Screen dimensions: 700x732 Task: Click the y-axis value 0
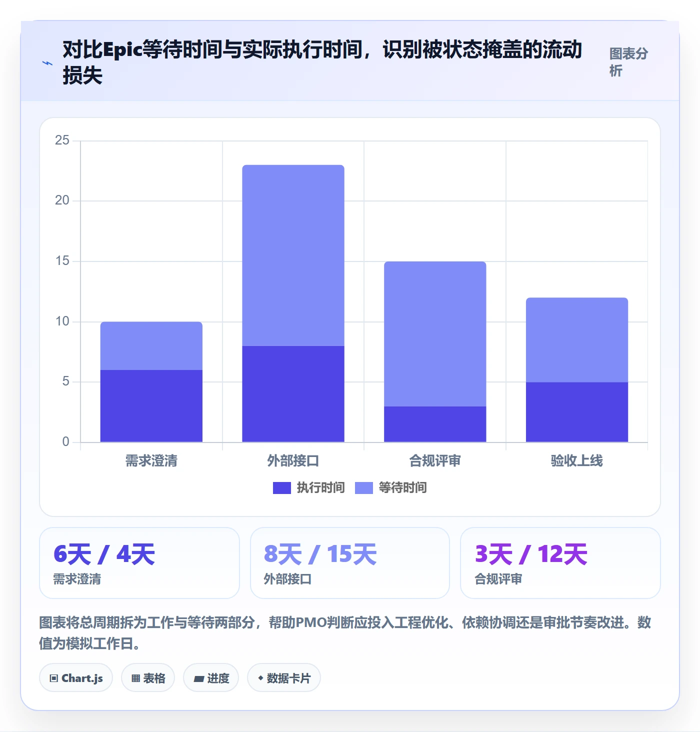66,442
